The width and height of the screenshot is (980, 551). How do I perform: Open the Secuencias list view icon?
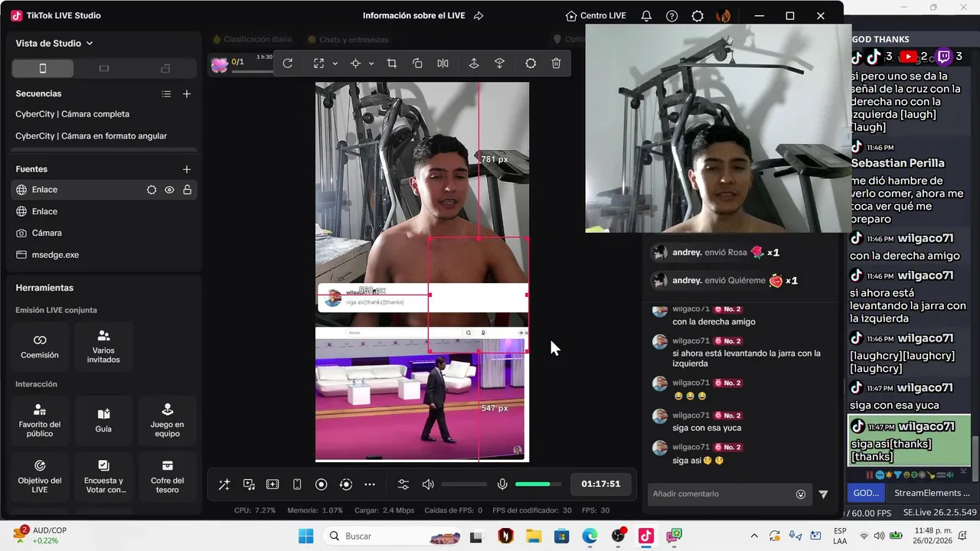(166, 94)
